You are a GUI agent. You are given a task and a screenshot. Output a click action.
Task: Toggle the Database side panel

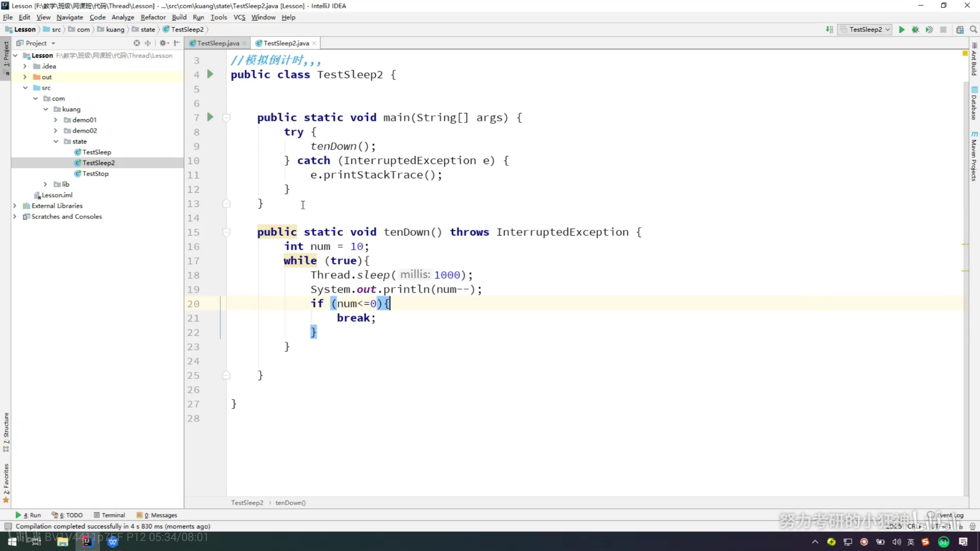point(974,103)
